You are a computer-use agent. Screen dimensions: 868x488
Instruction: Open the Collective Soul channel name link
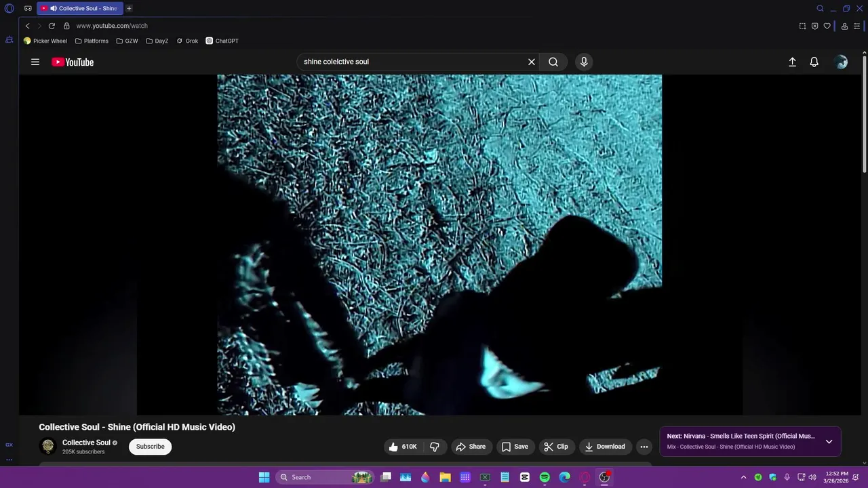pos(86,443)
